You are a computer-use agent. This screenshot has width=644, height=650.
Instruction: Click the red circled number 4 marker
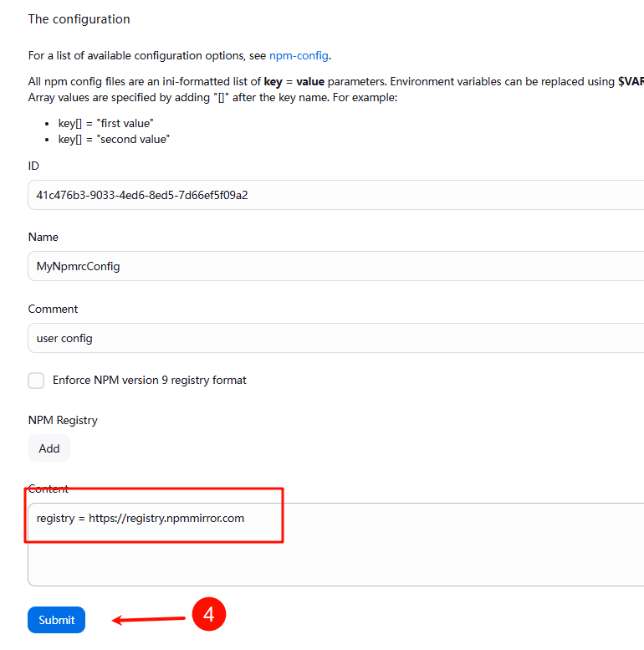[x=208, y=615]
